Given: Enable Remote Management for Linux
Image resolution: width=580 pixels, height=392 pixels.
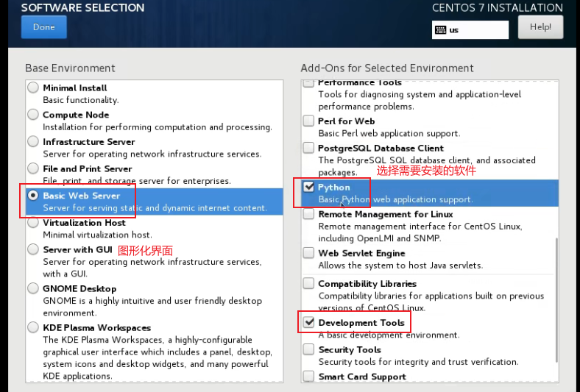Looking at the screenshot, I should point(308,214).
